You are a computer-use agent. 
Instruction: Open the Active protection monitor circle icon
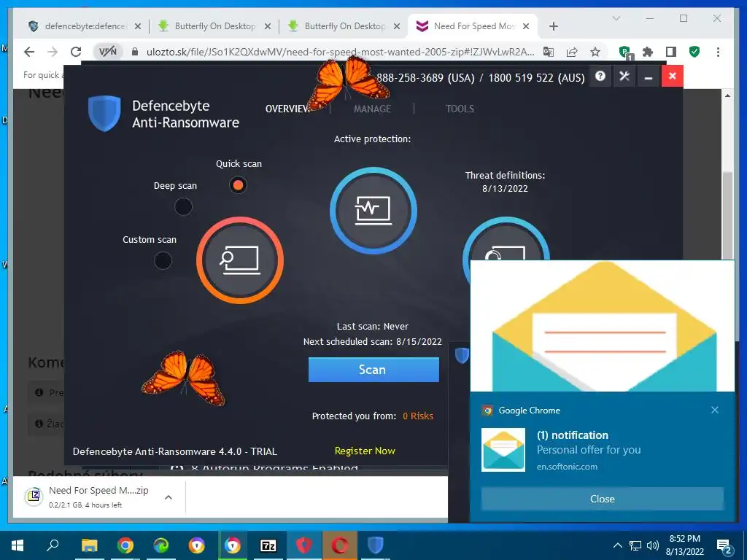(373, 210)
